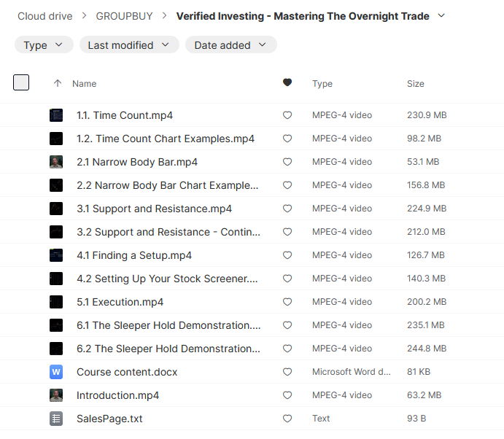Click the heart icon in the column header
The image size is (504, 439).
tap(287, 83)
